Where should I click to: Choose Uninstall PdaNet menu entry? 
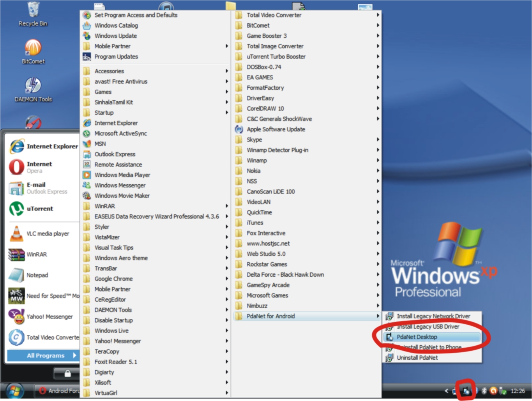point(417,358)
